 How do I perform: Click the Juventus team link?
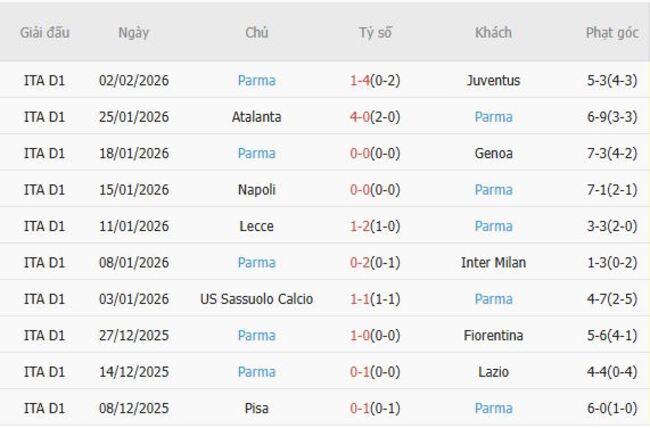493,80
